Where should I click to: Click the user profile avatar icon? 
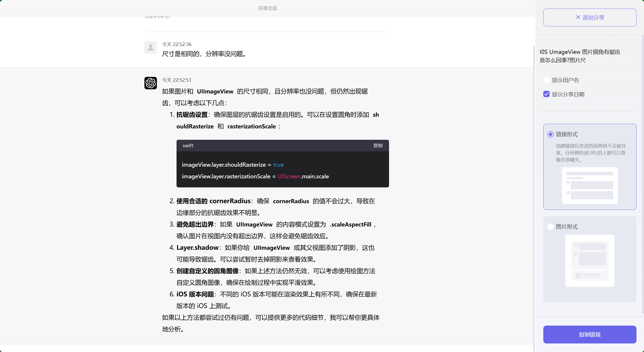click(x=150, y=47)
